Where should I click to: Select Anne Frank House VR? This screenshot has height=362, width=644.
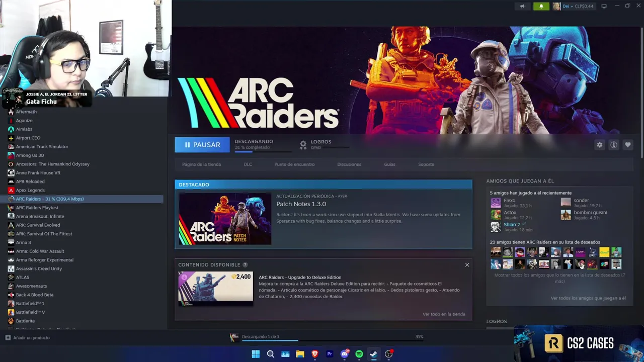pyautogui.click(x=38, y=173)
